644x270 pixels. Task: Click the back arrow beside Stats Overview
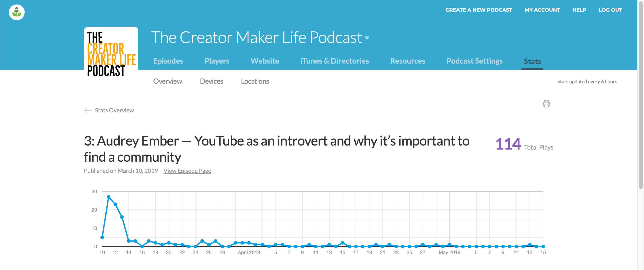88,110
